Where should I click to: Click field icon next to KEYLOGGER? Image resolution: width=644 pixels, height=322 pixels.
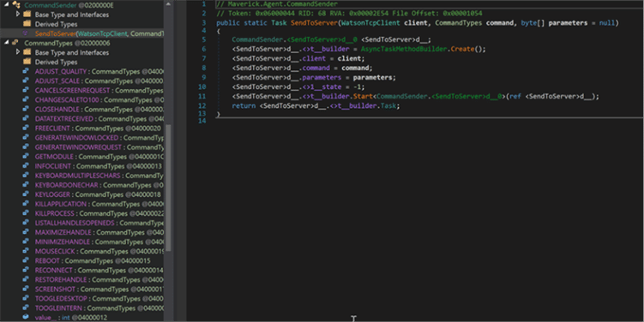(26, 194)
